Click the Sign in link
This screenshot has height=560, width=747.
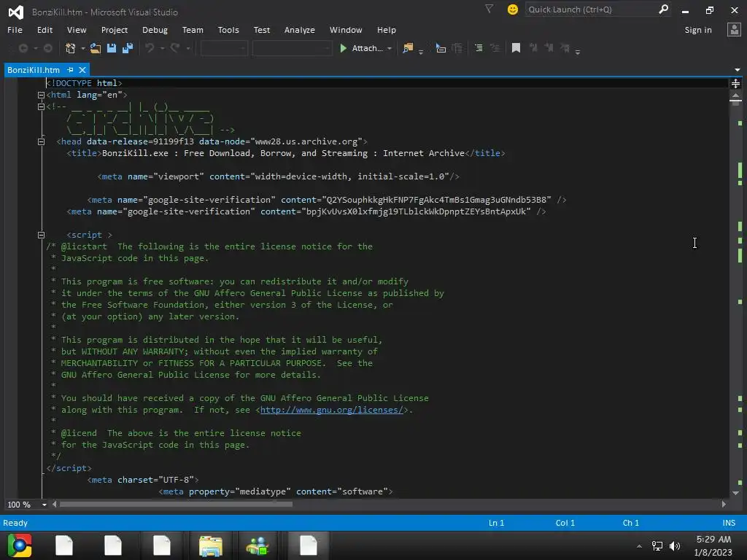pyautogui.click(x=698, y=29)
